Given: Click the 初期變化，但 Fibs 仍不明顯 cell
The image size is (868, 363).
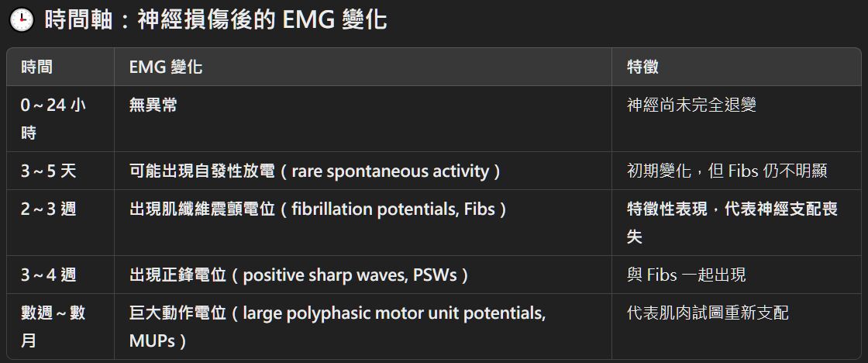Looking at the screenshot, I should point(727,171).
